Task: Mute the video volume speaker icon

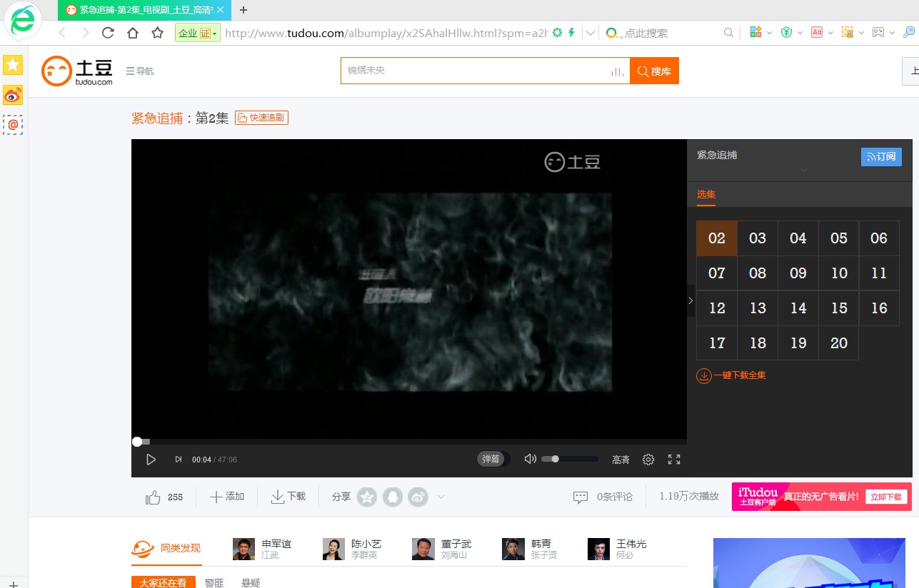Action: (530, 459)
